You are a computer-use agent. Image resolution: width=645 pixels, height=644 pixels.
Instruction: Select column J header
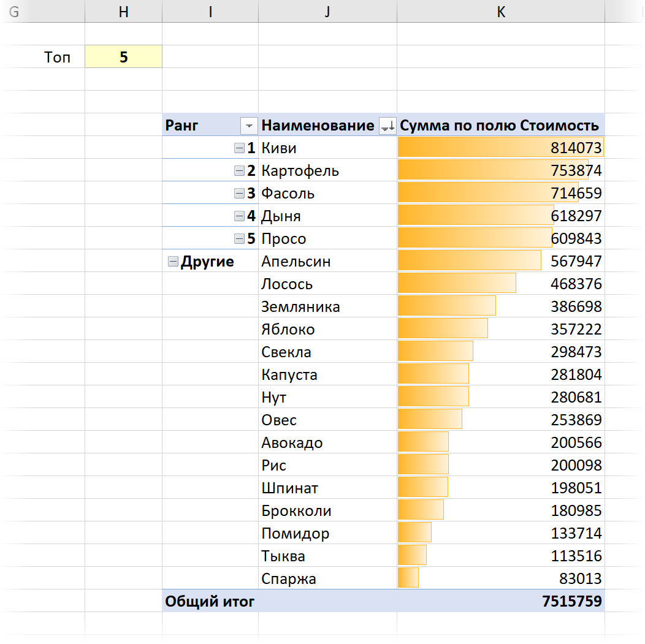327,12
